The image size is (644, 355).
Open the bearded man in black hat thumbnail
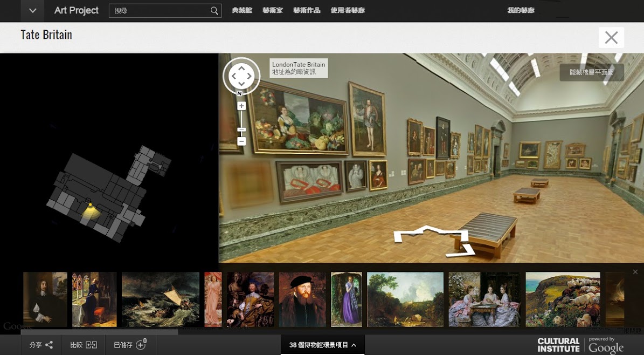[302, 299]
